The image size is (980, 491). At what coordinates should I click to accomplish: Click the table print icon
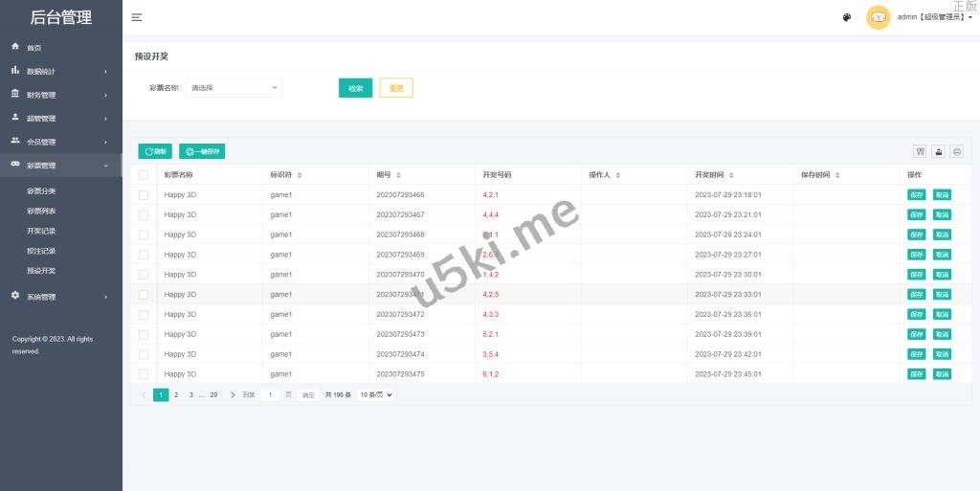pyautogui.click(x=956, y=151)
